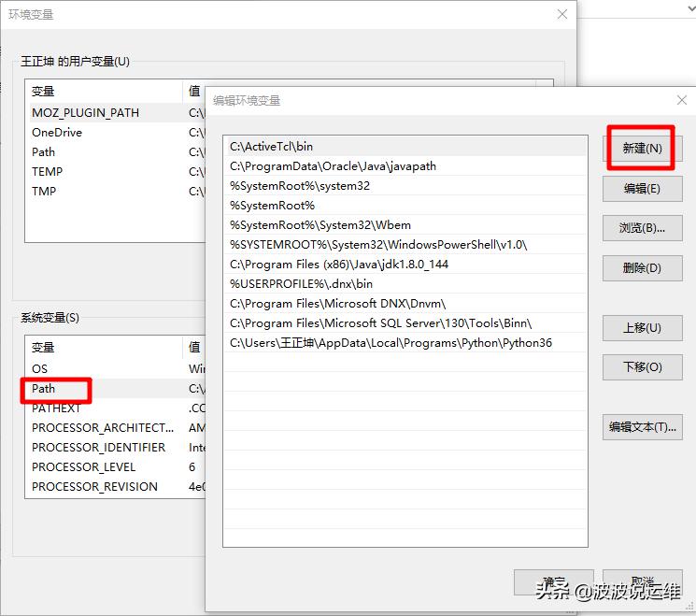Image resolution: width=696 pixels, height=616 pixels.
Task: Select the %USERPROFILE%\.dnx\bin entry
Action: [405, 284]
